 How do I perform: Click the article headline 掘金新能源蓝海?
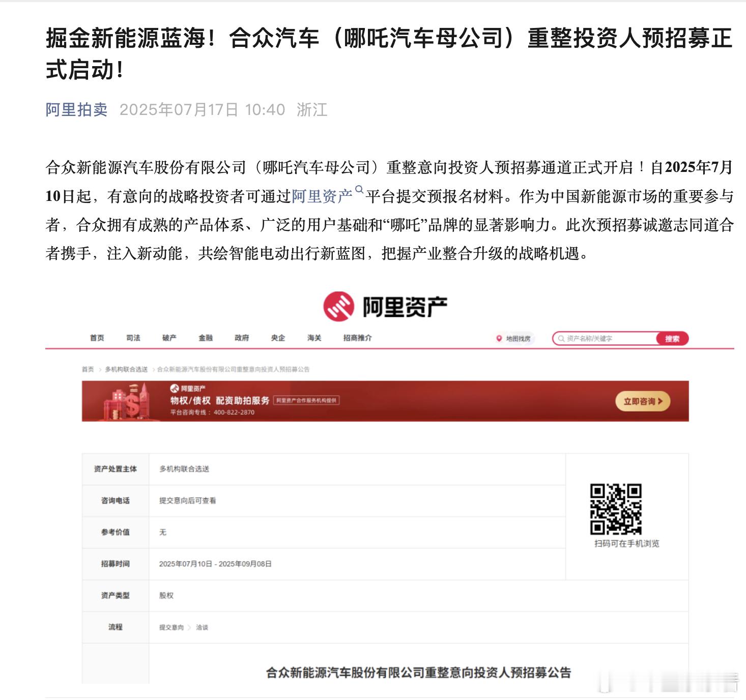click(389, 53)
